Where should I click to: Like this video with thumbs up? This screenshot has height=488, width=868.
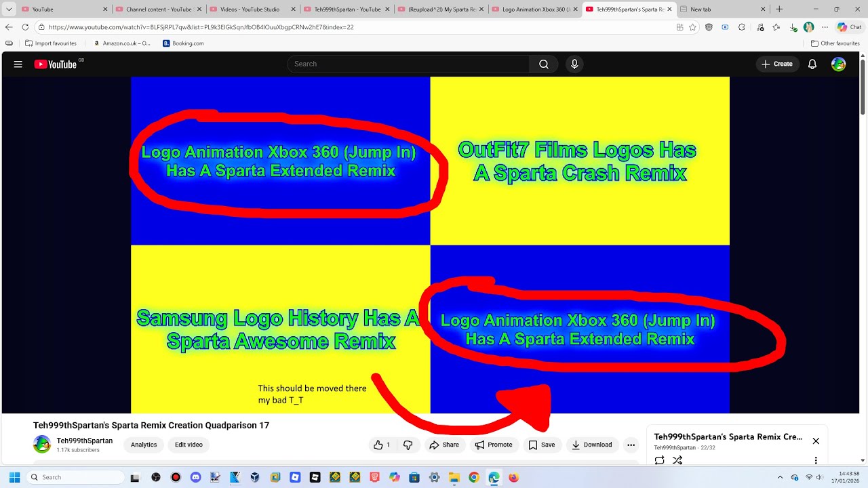point(382,445)
